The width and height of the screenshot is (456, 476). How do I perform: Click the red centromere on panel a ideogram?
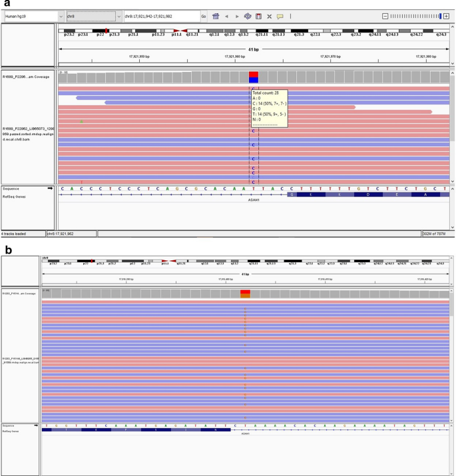(x=180, y=31)
